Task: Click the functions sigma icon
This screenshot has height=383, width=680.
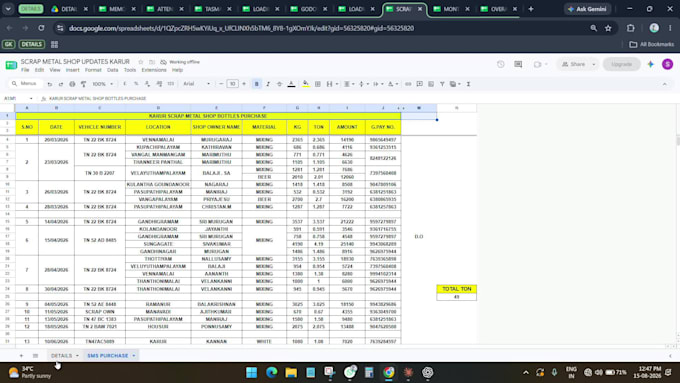Action: [468, 84]
